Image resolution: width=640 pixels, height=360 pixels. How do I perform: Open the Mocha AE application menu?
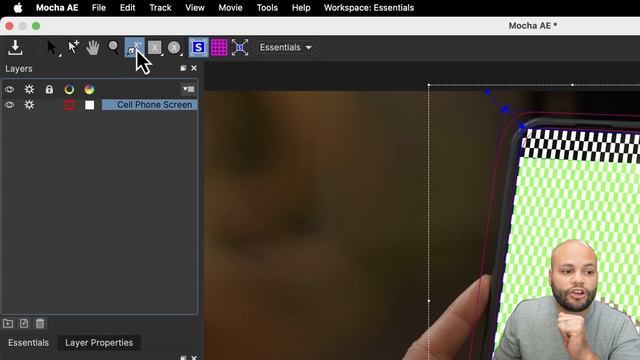(57, 8)
